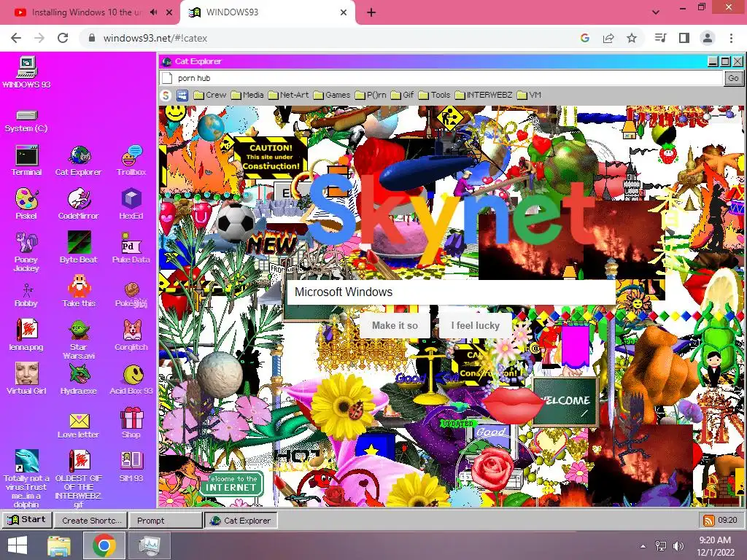The height and width of the screenshot is (560, 747).
Task: Open the RSS feed icon in Windows 93 tray
Action: tap(708, 521)
